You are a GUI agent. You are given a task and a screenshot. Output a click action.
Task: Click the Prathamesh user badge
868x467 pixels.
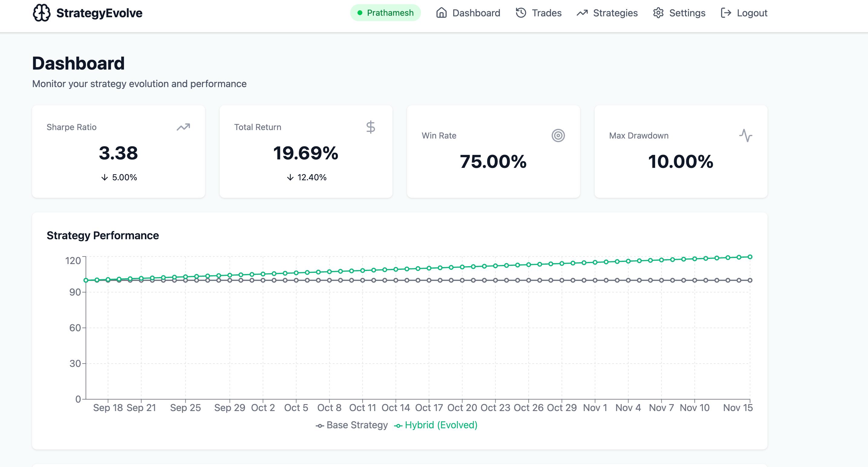pyautogui.click(x=386, y=13)
